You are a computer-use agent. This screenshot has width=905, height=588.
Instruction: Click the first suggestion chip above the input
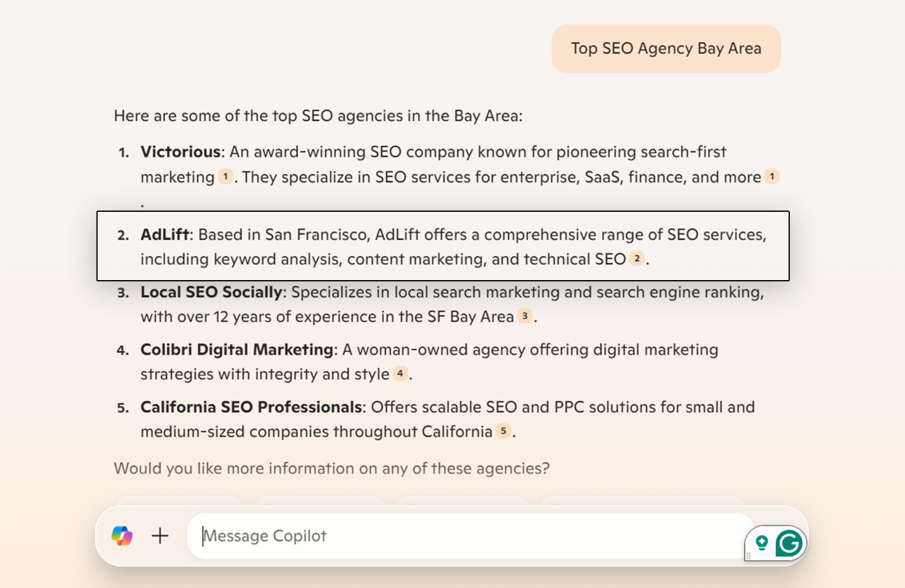(x=179, y=499)
